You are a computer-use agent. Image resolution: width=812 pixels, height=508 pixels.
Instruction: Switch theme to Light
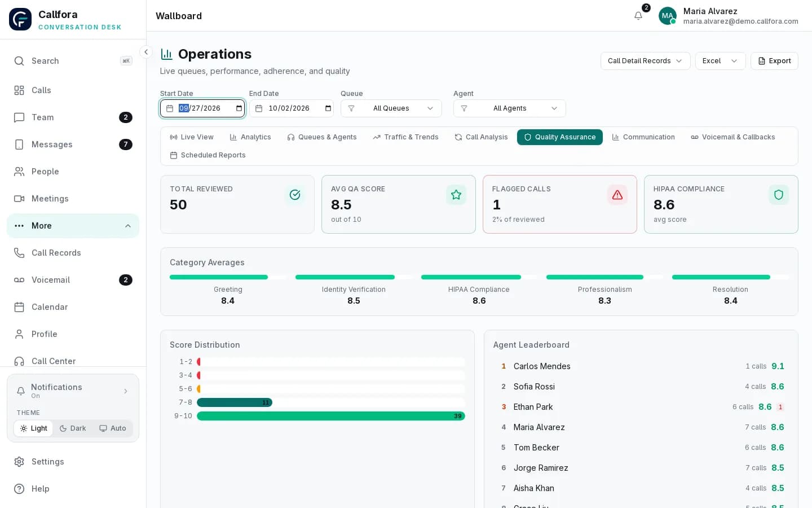point(33,428)
